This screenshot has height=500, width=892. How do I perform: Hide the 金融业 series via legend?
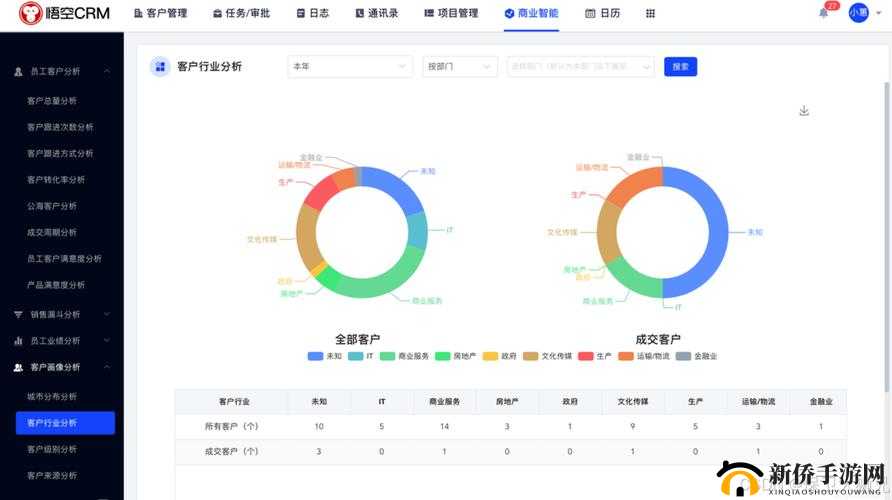click(683, 356)
